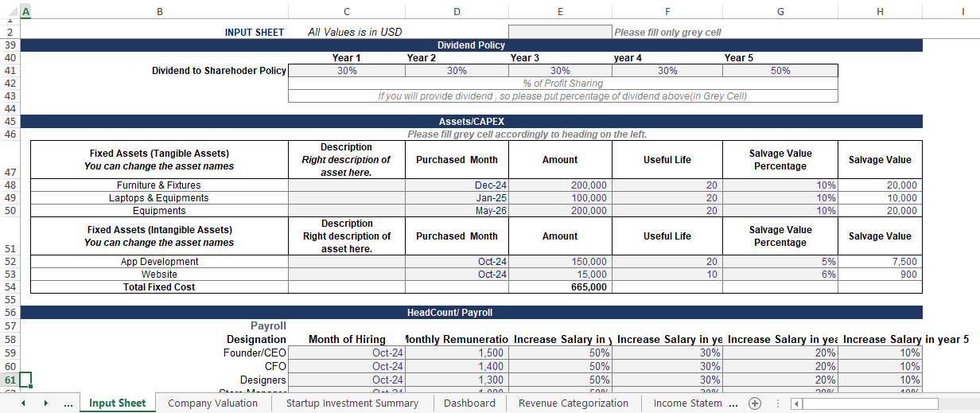
Task: Click App Development salvage percentage 5%
Action: tap(780, 262)
